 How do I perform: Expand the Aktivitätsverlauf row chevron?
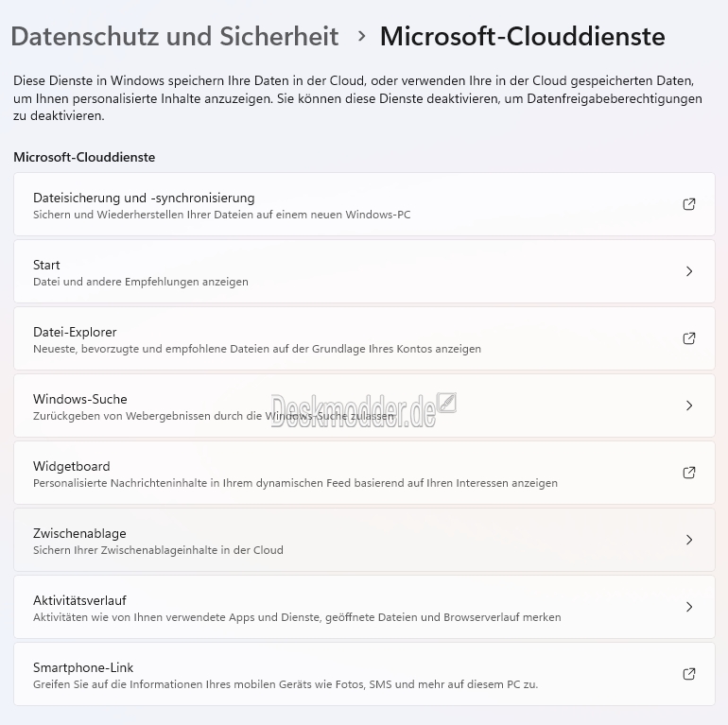(689, 607)
